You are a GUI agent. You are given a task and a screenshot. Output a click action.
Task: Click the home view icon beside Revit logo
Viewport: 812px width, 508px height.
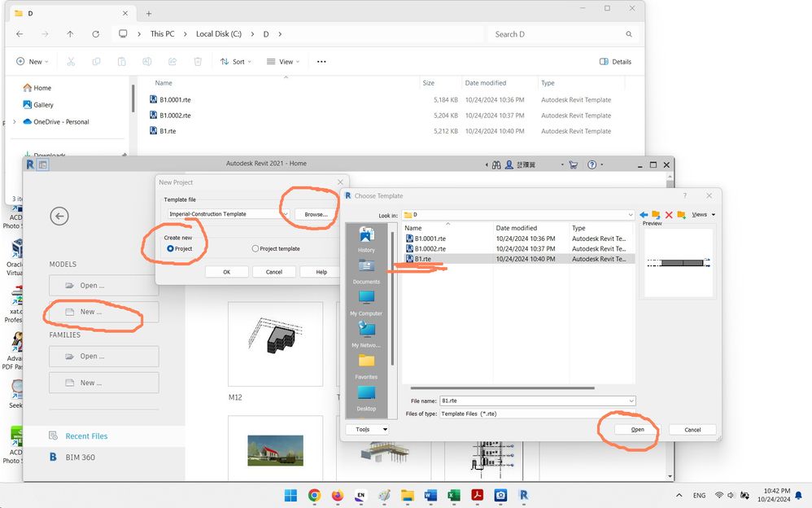43,164
